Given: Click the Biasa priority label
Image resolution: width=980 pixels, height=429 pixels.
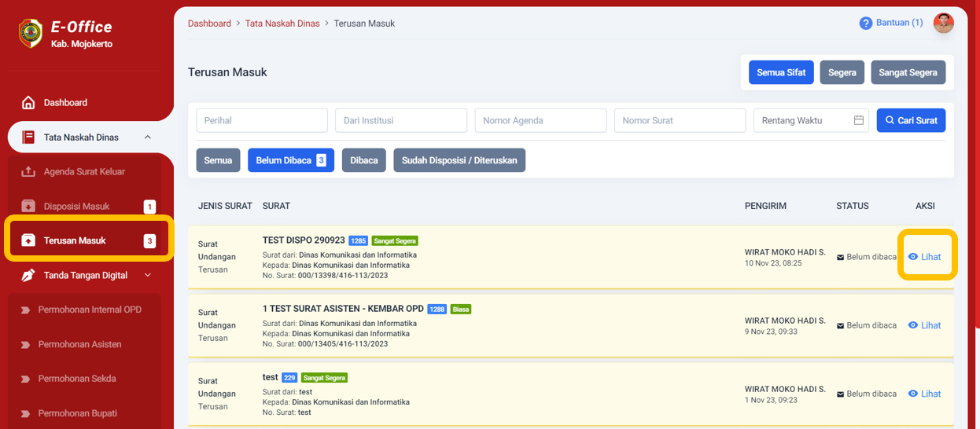Looking at the screenshot, I should [x=461, y=310].
